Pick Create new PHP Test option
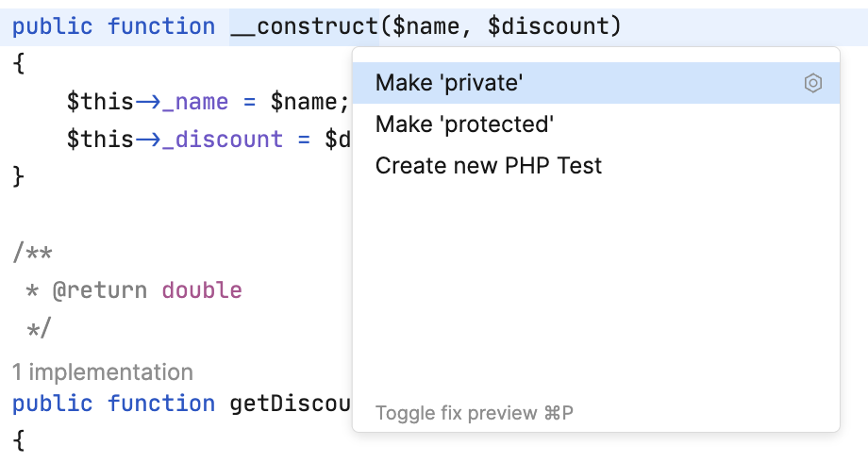868x462 pixels. pos(489,166)
